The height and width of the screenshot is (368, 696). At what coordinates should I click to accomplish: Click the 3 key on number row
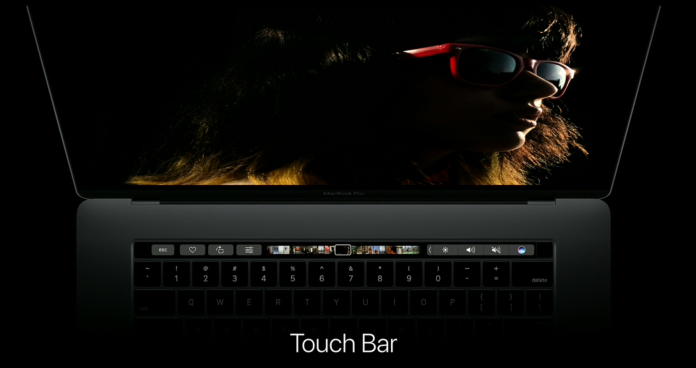point(234,274)
